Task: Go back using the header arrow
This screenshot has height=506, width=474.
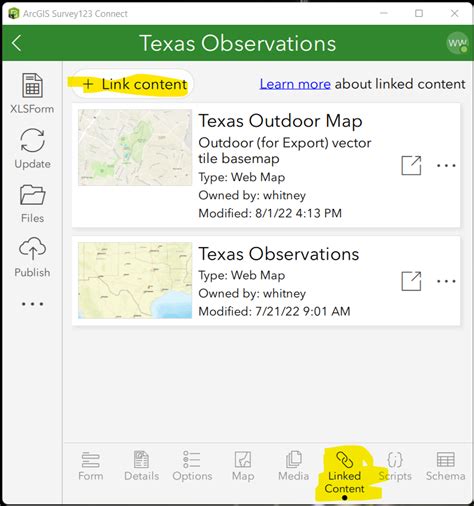Action: tap(16, 43)
